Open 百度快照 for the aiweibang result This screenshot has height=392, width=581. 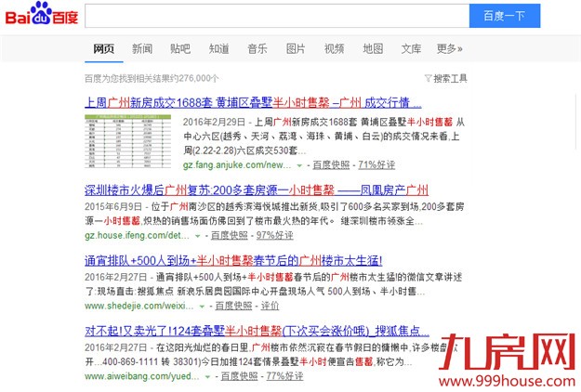tap(239, 376)
